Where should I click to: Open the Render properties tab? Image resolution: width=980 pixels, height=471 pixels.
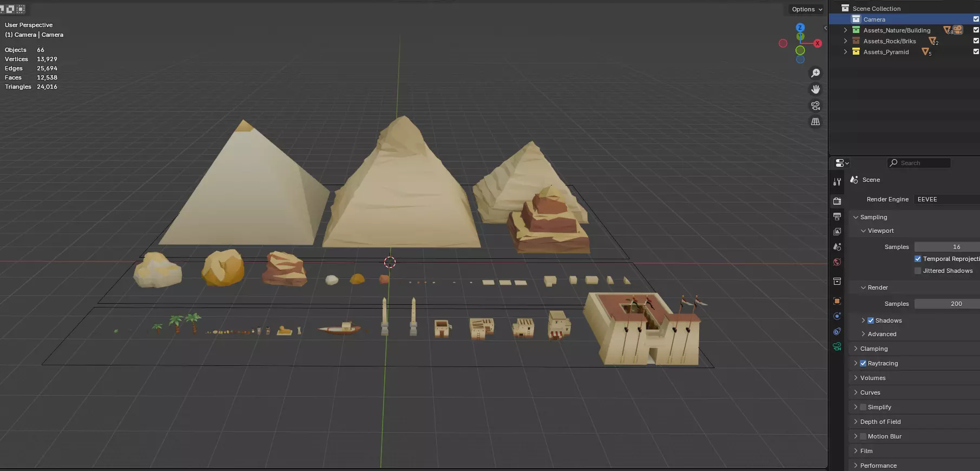[837, 201]
